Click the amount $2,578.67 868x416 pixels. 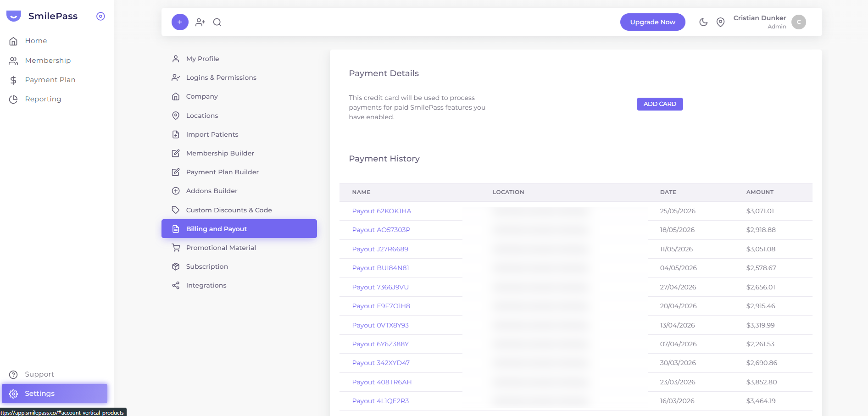click(x=761, y=268)
